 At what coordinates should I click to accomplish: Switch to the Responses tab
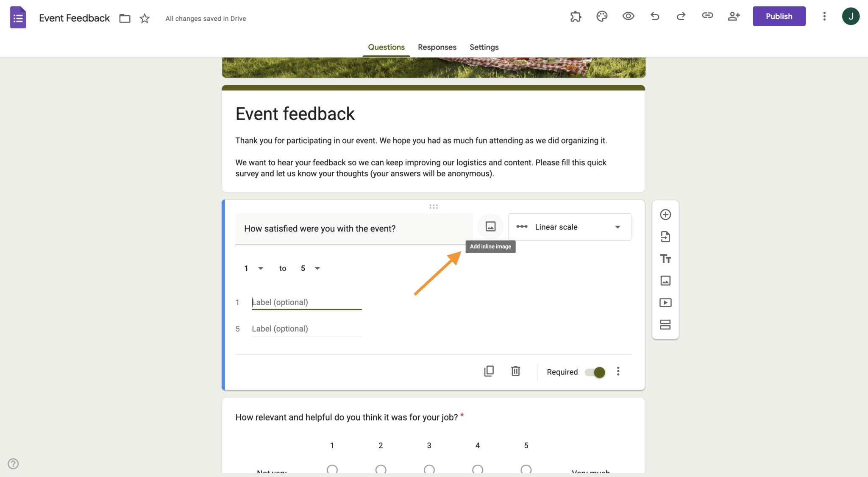click(437, 47)
